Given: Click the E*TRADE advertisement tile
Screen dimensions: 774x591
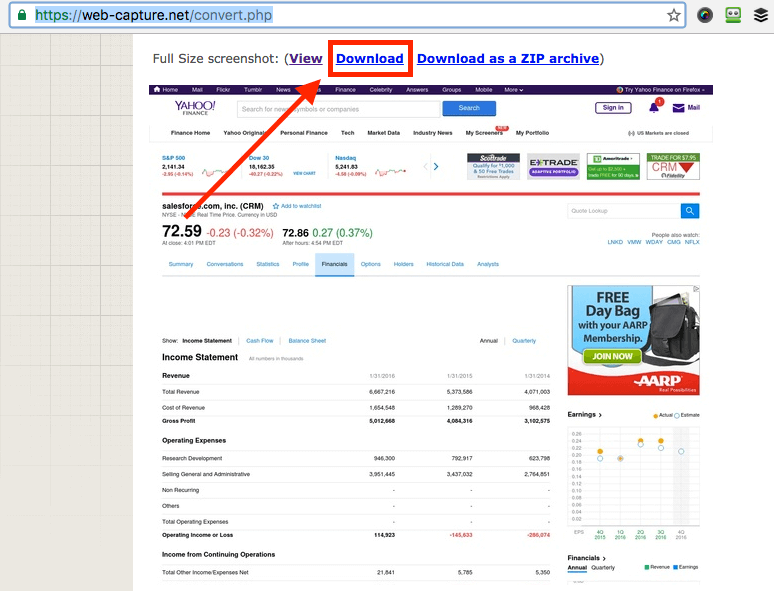Looking at the screenshot, I should click(x=553, y=166).
